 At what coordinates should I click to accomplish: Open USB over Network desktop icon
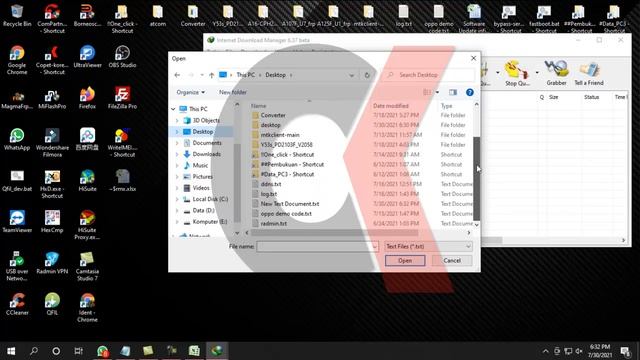click(x=17, y=266)
